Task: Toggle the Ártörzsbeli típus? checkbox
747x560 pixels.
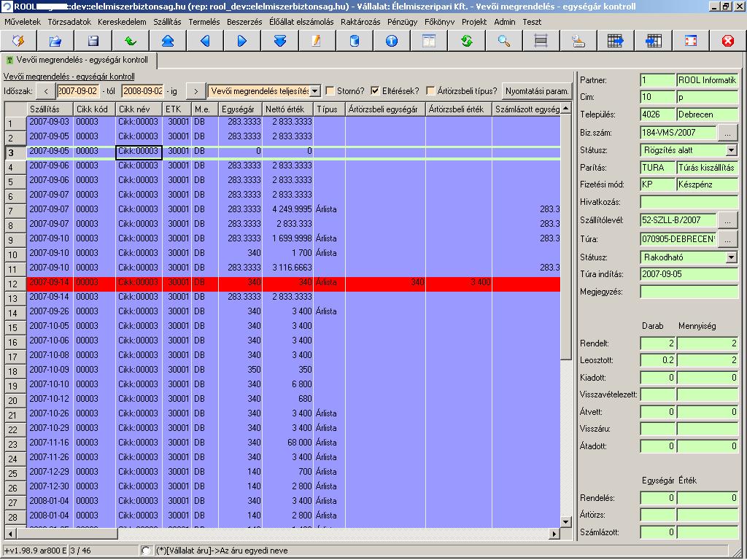Action: tap(430, 90)
